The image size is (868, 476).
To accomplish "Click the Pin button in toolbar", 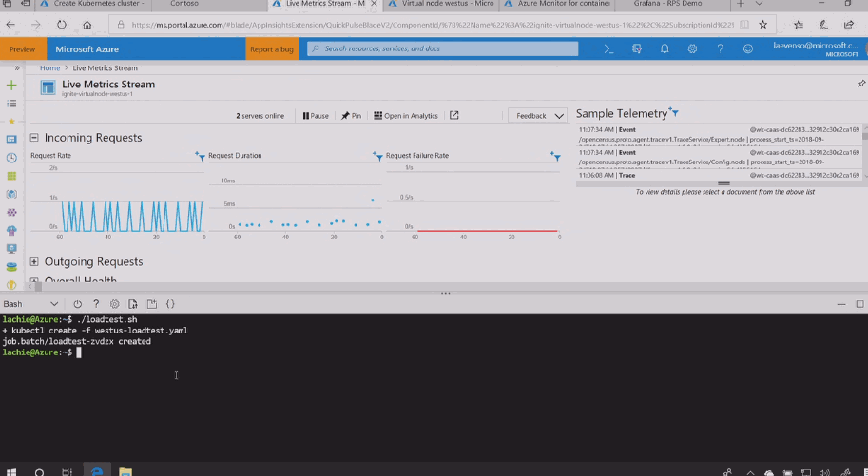I will [x=351, y=116].
